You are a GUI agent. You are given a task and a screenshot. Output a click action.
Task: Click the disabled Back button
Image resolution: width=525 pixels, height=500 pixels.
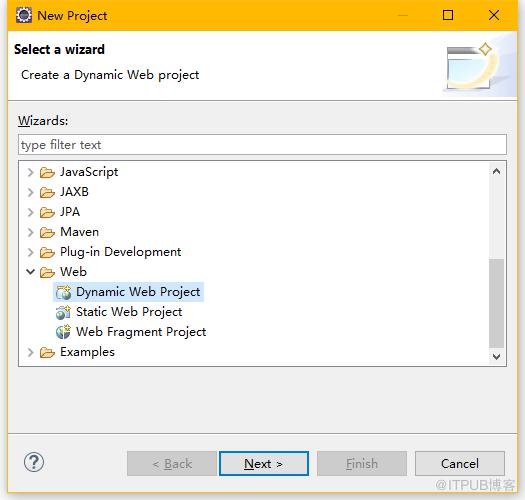(172, 464)
